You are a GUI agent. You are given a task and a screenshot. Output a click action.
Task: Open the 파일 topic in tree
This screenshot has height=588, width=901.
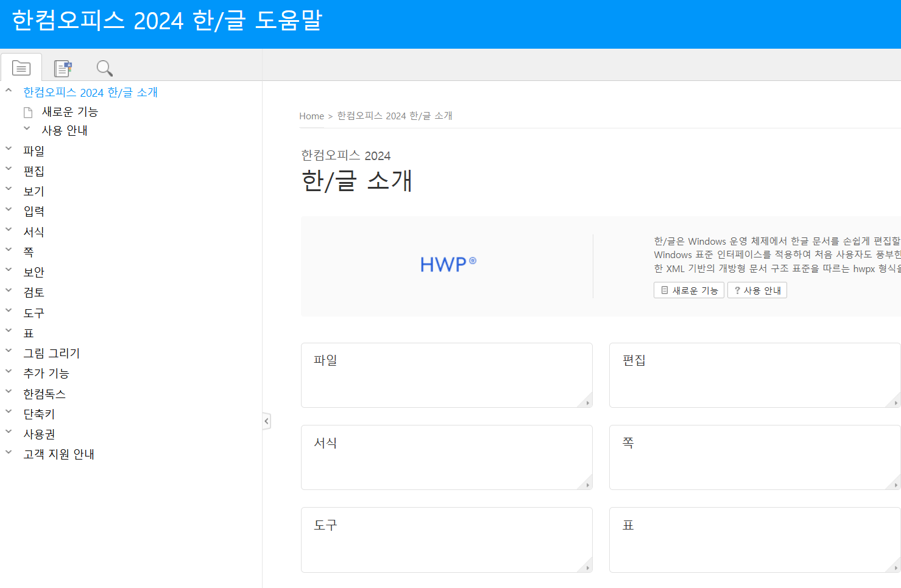pyautogui.click(x=34, y=151)
